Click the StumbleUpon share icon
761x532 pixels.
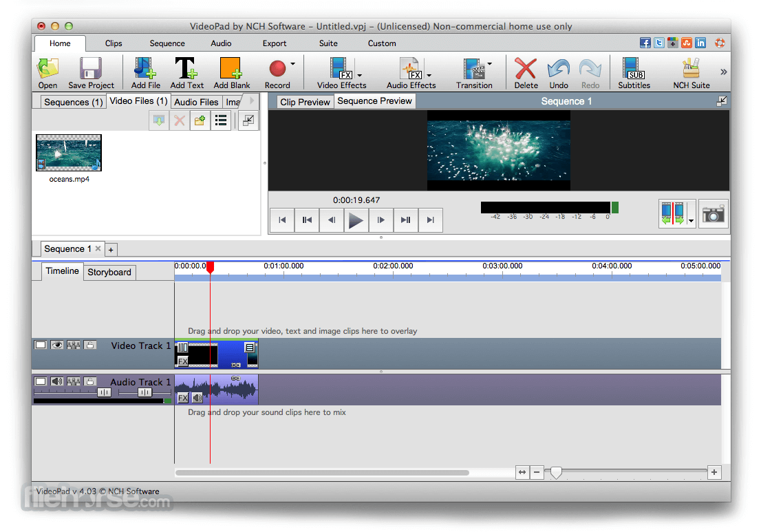click(x=686, y=43)
